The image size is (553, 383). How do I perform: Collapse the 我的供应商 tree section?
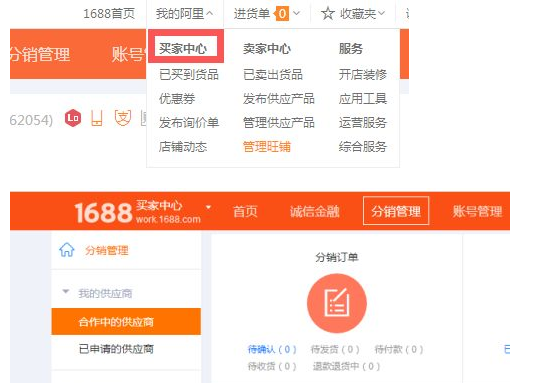pos(66,291)
